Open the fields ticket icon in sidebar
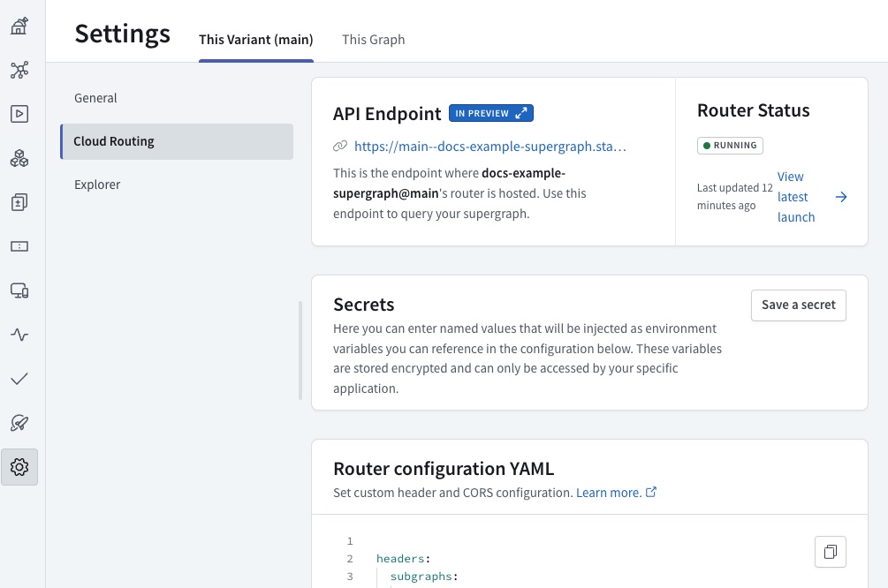 [x=19, y=246]
